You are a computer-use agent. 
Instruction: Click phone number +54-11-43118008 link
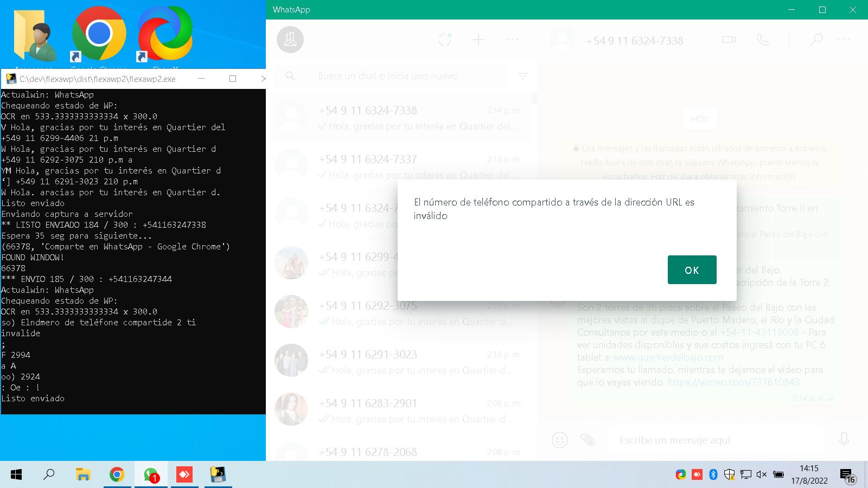pyautogui.click(x=759, y=332)
